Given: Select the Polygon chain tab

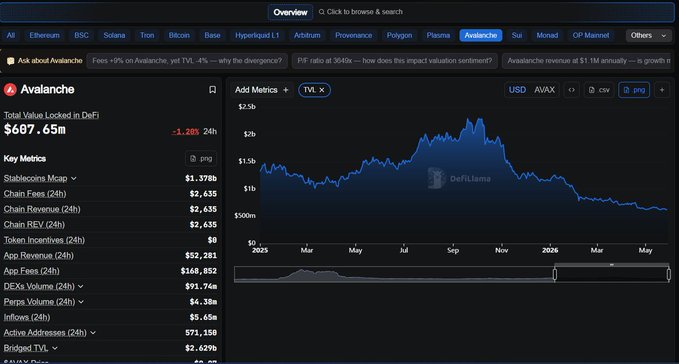Looking at the screenshot, I should 399,35.
